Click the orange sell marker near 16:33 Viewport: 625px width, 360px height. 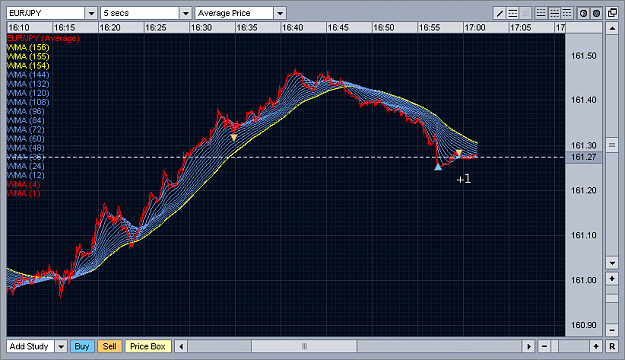234,138
